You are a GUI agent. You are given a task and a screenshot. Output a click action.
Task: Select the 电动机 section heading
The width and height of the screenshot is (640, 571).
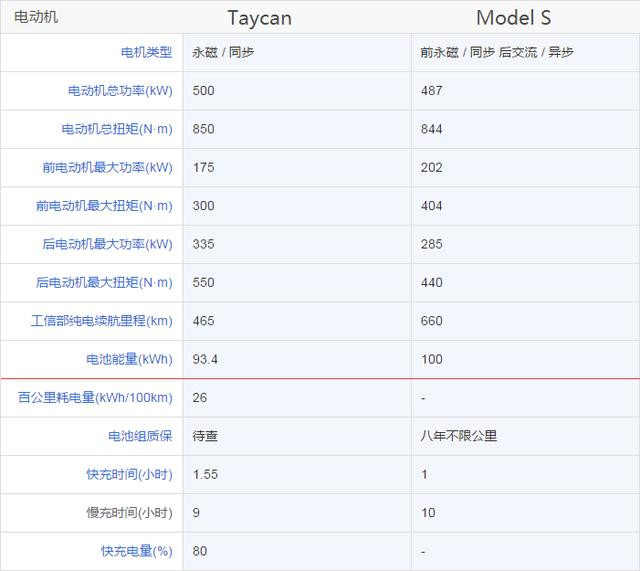click(x=36, y=17)
